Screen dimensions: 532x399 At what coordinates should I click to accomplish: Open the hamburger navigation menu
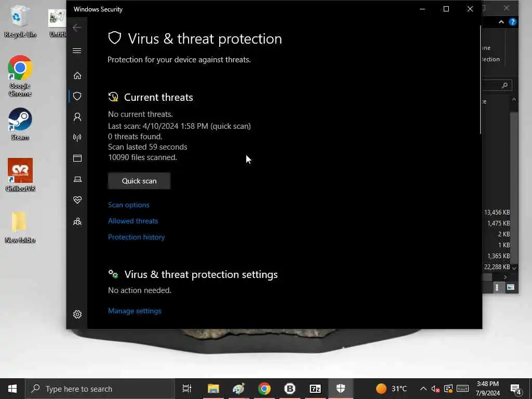coord(77,50)
